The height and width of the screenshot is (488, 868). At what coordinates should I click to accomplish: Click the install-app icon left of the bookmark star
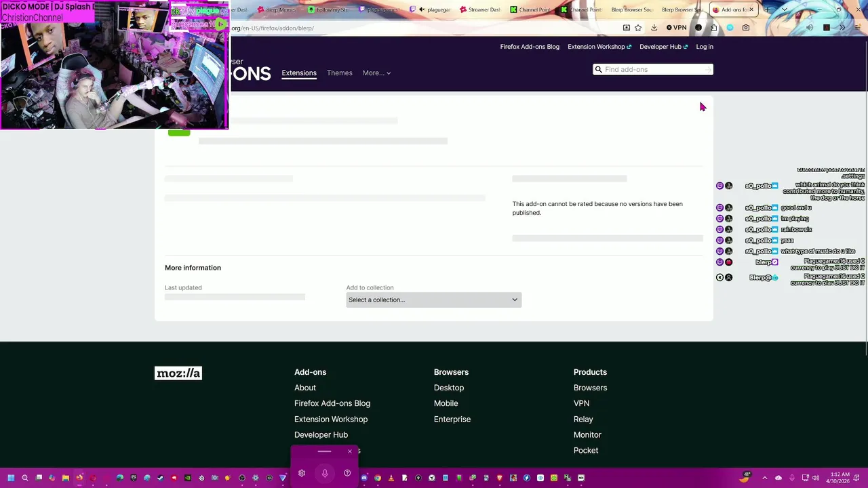tap(627, 28)
